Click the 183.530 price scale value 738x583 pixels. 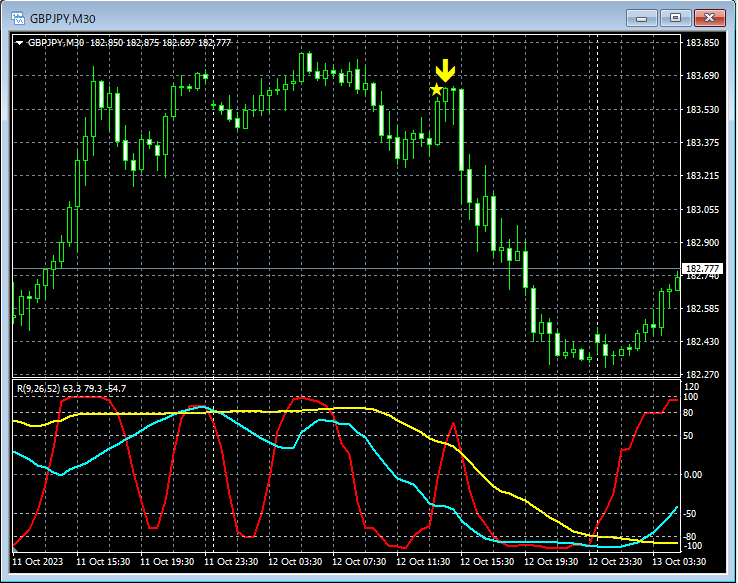pyautogui.click(x=702, y=110)
